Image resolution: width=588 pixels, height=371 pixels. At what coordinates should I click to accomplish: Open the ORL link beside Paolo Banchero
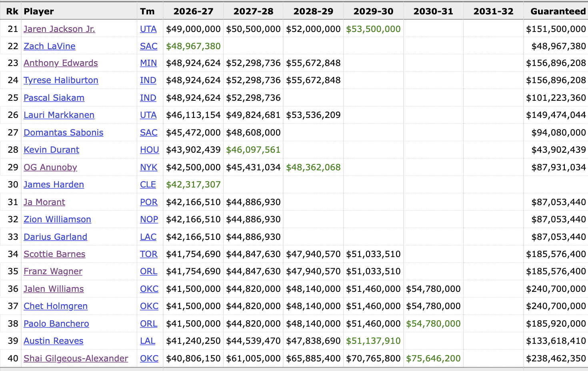pyautogui.click(x=149, y=323)
